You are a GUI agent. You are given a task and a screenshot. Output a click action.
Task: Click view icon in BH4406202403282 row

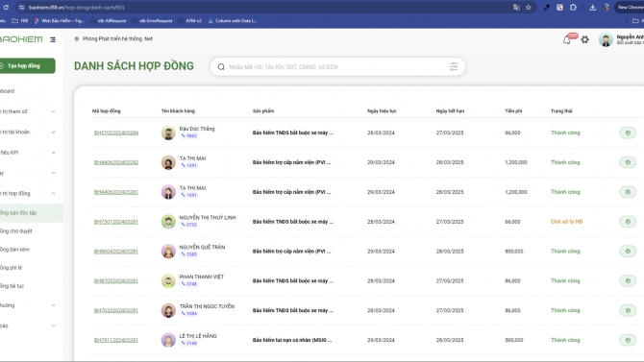(628, 162)
